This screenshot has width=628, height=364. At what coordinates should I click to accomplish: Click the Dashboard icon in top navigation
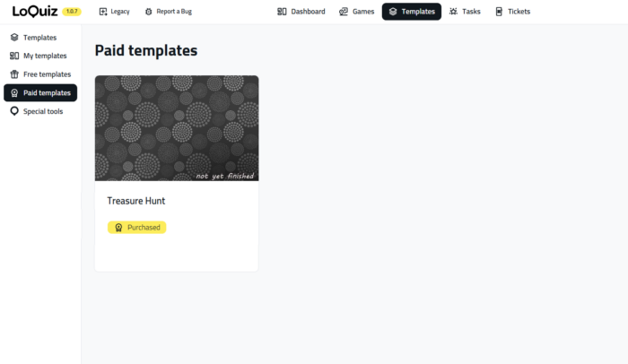pos(282,12)
